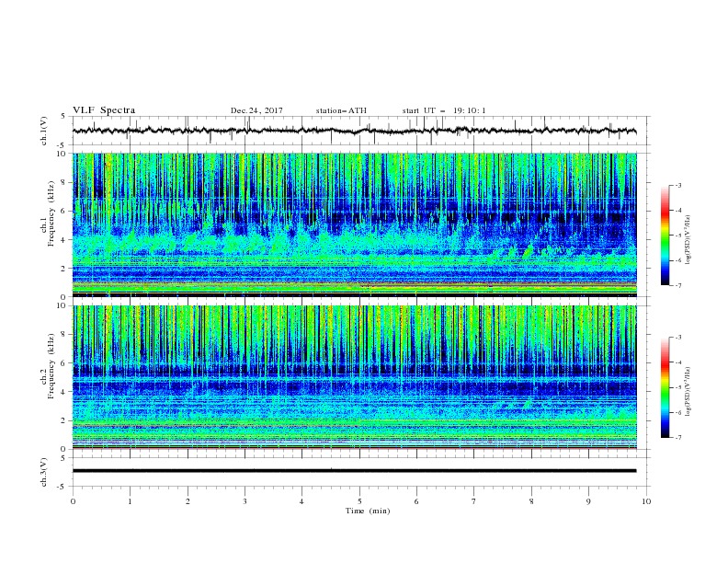Click the ch.1 colorbar gradient scale
This screenshot has height=563, width=728.
[665, 236]
